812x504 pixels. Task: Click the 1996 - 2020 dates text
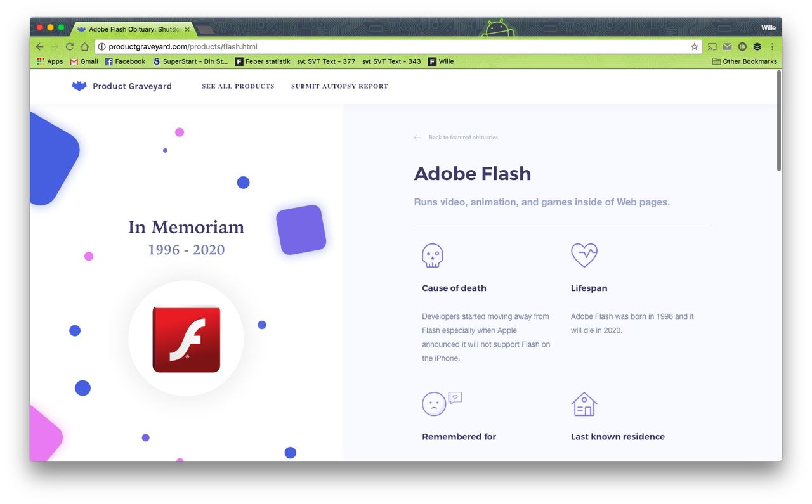tap(187, 250)
